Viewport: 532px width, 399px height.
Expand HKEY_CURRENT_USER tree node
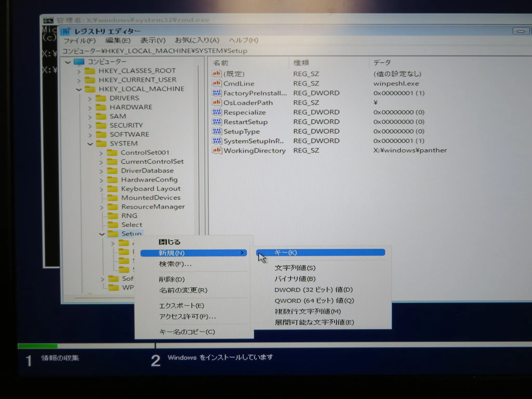click(x=79, y=81)
